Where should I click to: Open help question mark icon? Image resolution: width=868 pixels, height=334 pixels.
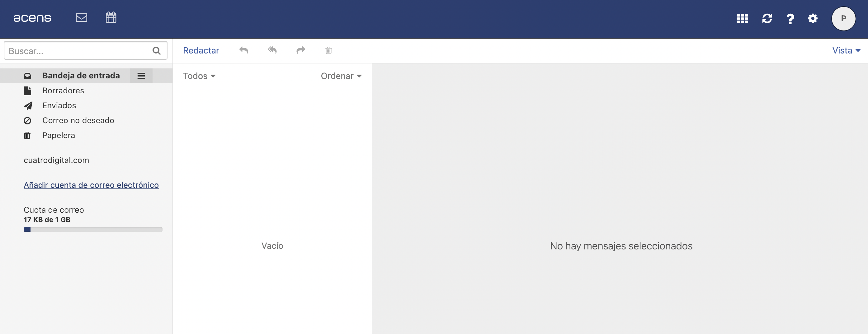click(790, 19)
